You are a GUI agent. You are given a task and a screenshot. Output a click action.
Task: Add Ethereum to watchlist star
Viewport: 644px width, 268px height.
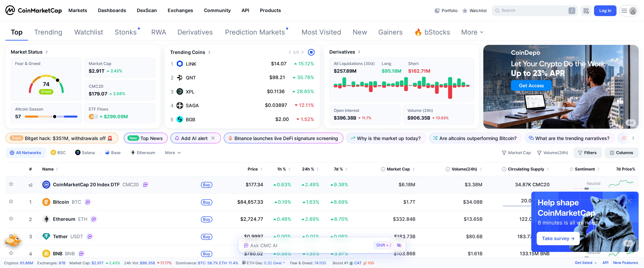11,219
